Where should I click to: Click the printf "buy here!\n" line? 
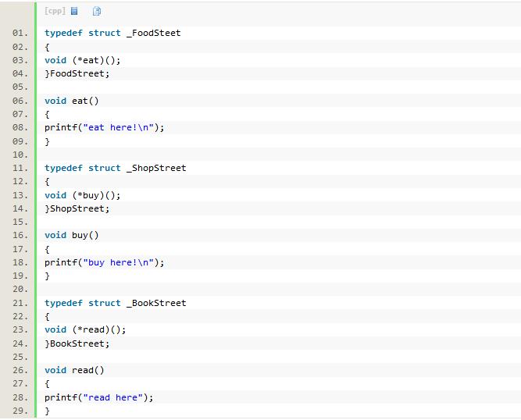(x=105, y=262)
